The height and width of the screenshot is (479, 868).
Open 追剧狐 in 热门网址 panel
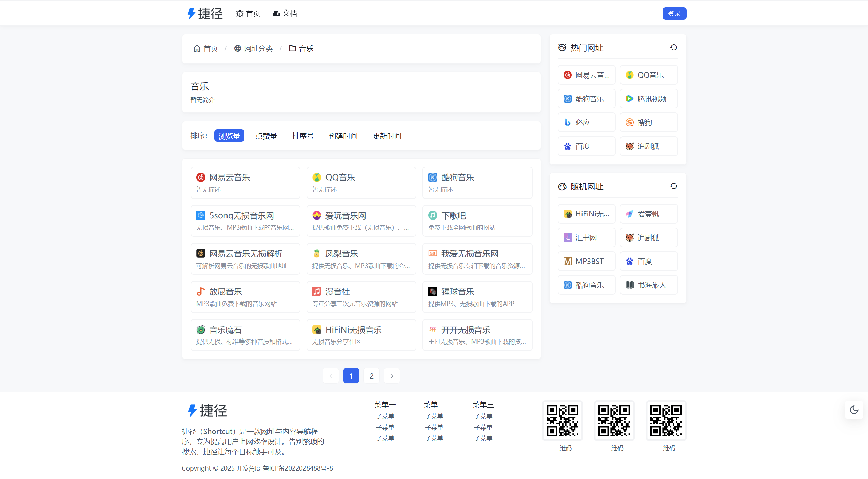pos(649,146)
